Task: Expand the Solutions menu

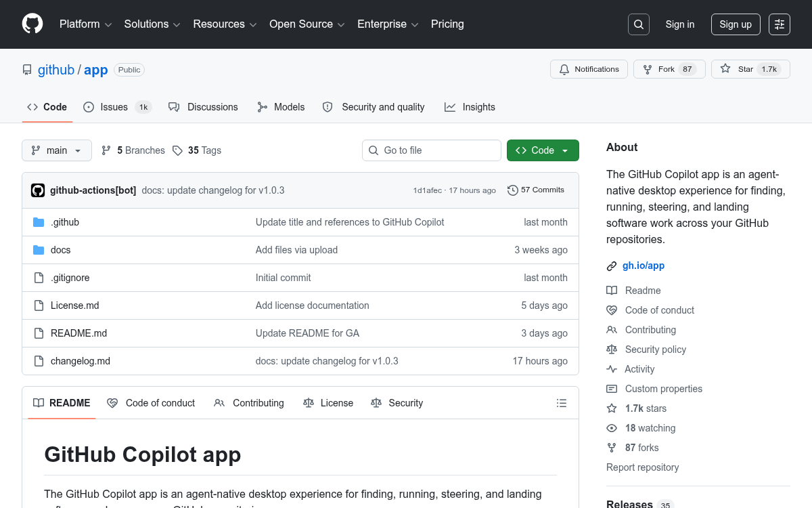Action: (152, 24)
